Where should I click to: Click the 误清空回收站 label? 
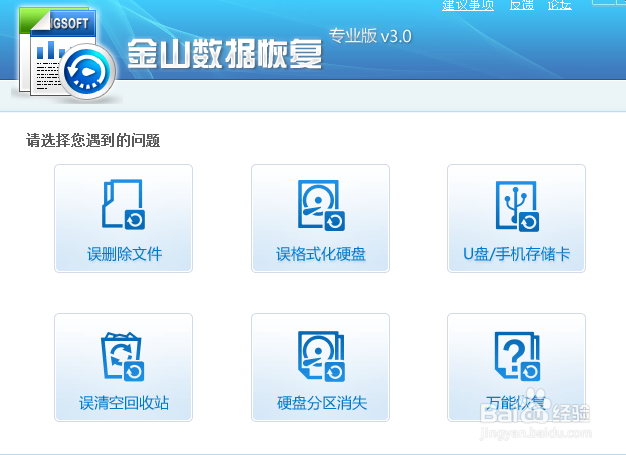[124, 403]
